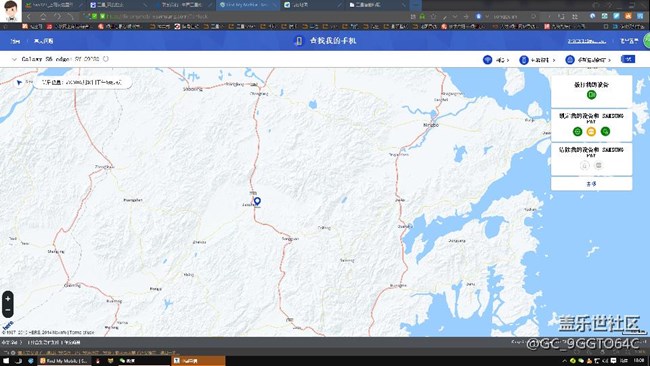Click the yellow circle icon in the middle card
Image resolution: width=650 pixels, height=366 pixels.
(591, 131)
